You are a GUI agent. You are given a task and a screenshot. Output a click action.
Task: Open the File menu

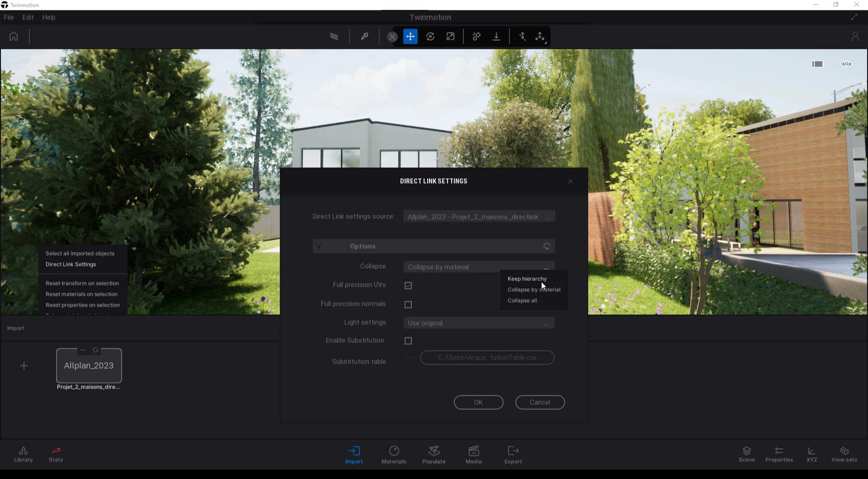(x=9, y=17)
